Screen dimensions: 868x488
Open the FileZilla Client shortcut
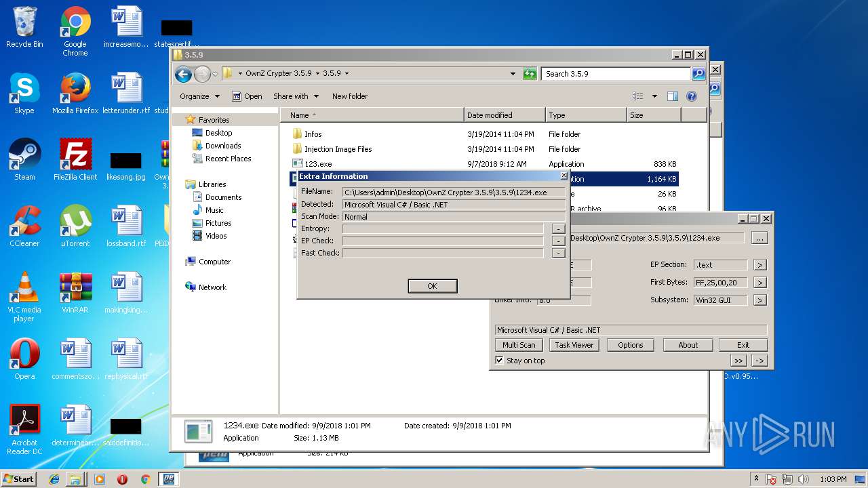[75, 160]
